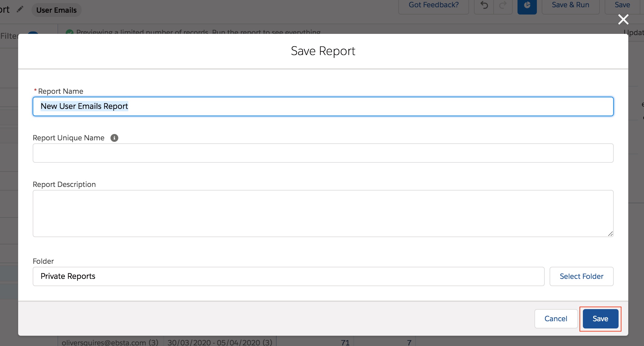Click the top toolbar Save button
Screen dimensions: 644x346
point(622,5)
